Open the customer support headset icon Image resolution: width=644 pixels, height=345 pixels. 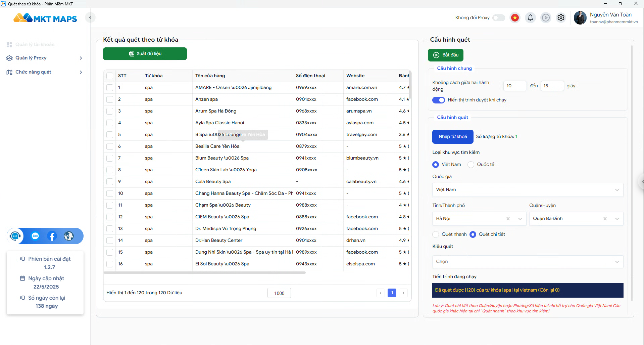(x=15, y=236)
